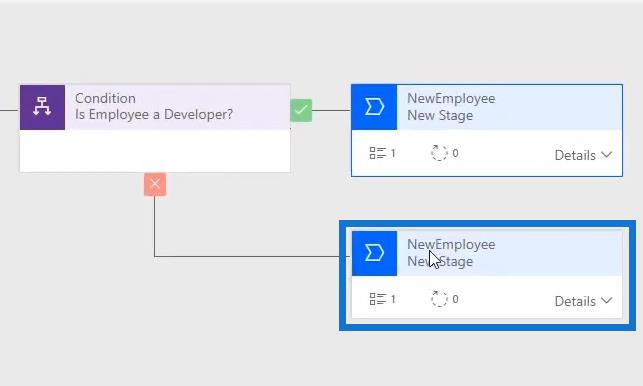The width and height of the screenshot is (643, 386).
Task: Toggle the lower stage Details chevron arrow
Action: tap(607, 301)
